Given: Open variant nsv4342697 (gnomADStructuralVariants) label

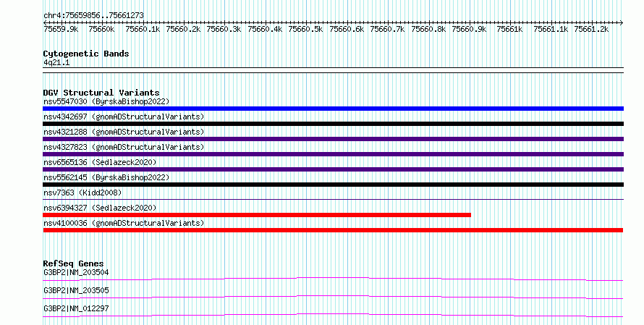Looking at the screenshot, I should click(x=124, y=117).
